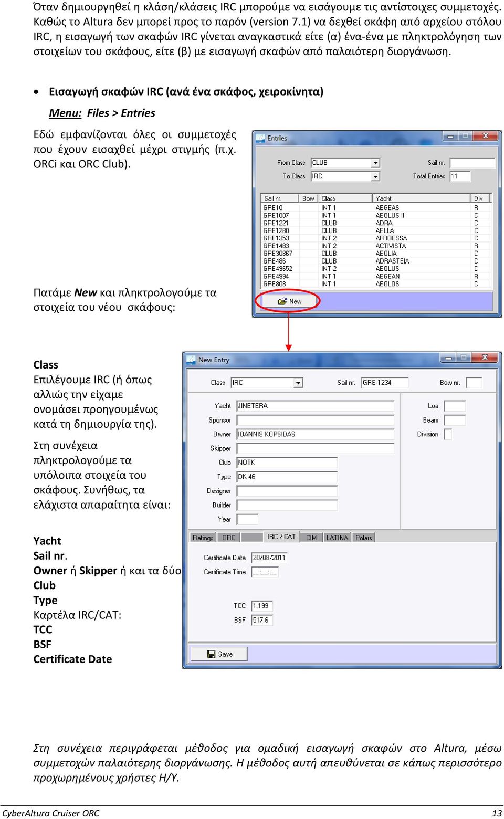Click the Certificate Time field
Image resolution: width=504 pixels, height=819 pixels.
[265, 572]
